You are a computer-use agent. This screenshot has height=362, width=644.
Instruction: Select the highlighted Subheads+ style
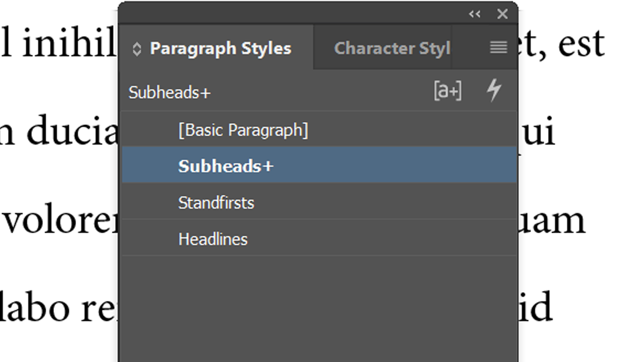(x=226, y=166)
